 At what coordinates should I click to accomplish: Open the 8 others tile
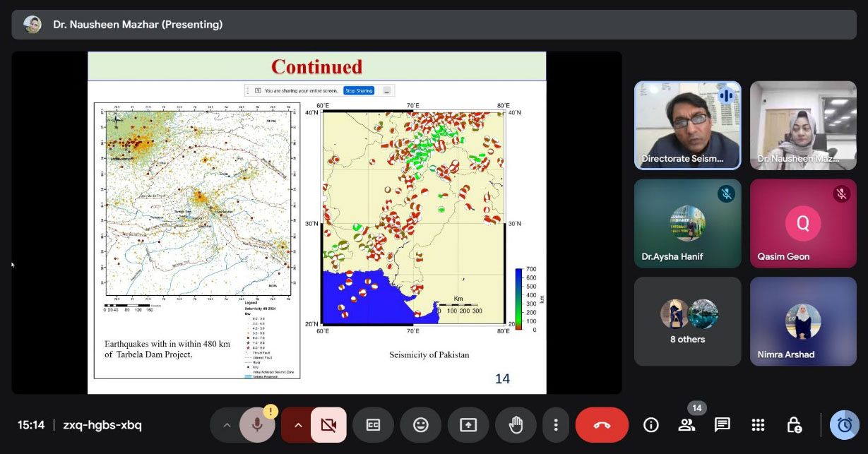pyautogui.click(x=687, y=321)
